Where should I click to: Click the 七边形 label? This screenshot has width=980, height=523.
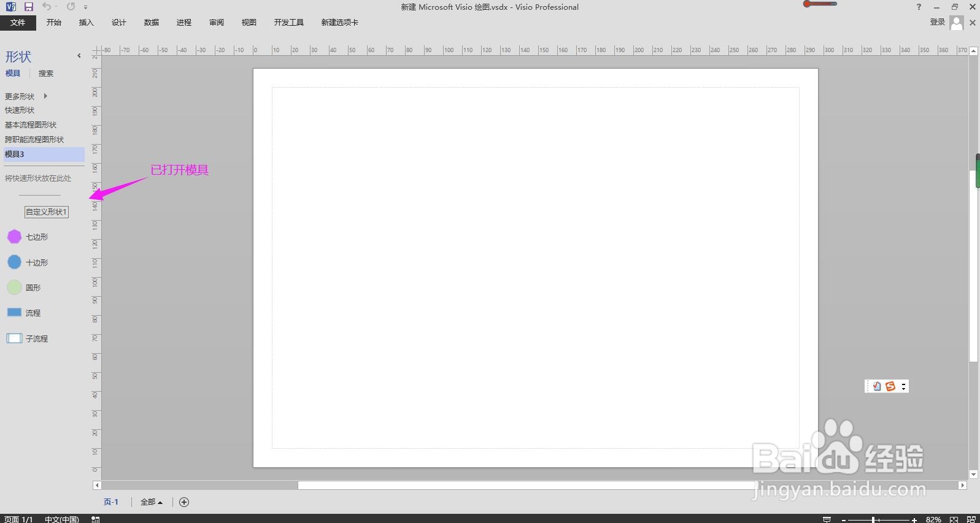[37, 237]
